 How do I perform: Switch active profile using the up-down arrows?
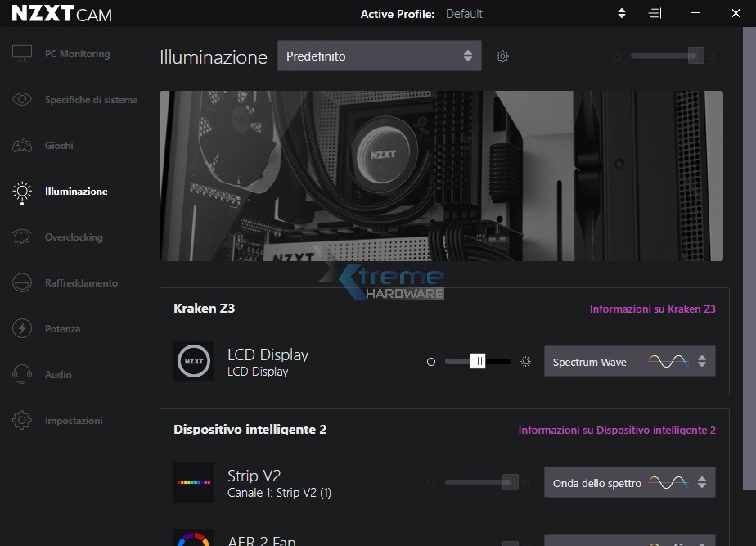pos(622,14)
